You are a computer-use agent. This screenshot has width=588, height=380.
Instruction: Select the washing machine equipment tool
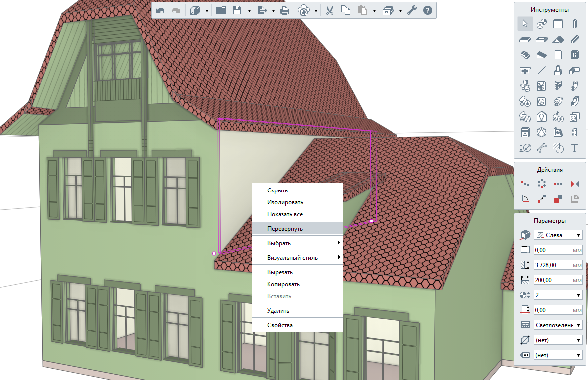[x=541, y=86]
